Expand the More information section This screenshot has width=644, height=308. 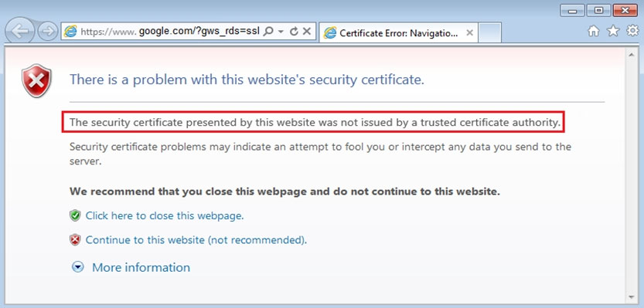point(141,267)
